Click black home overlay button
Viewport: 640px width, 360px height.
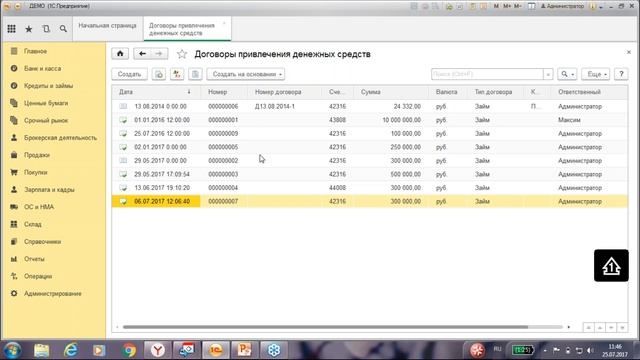point(611,265)
